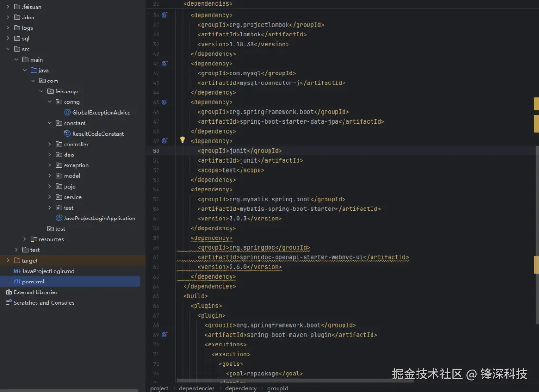
Task: Select ResultCodeConstant class file
Action: coord(98,134)
